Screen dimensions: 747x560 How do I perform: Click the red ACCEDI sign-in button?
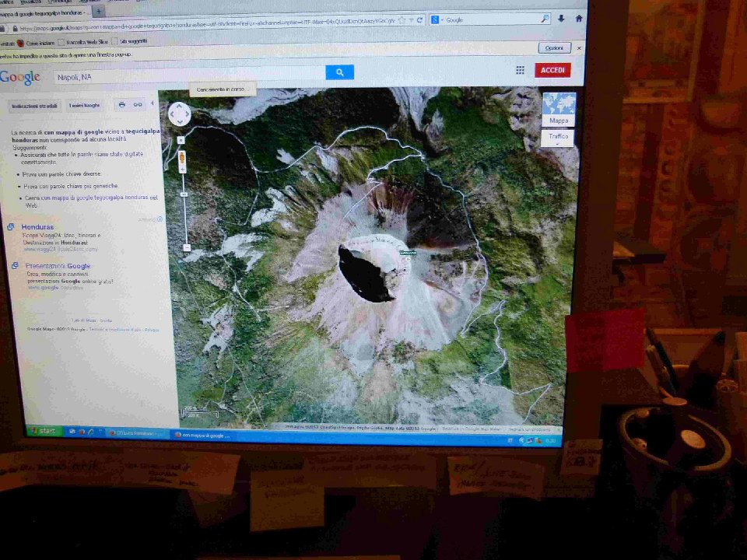[x=552, y=71]
